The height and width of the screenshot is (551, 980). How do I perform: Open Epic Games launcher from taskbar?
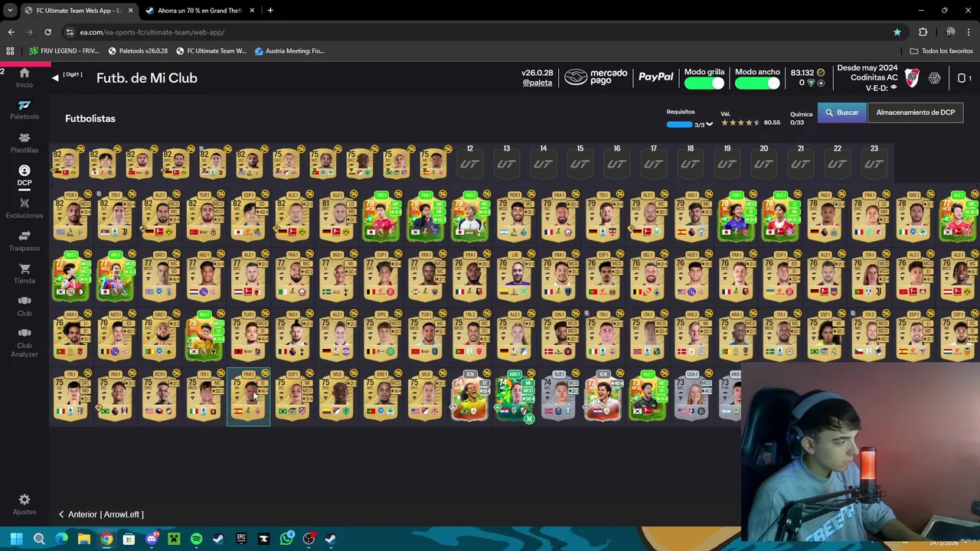tap(241, 539)
